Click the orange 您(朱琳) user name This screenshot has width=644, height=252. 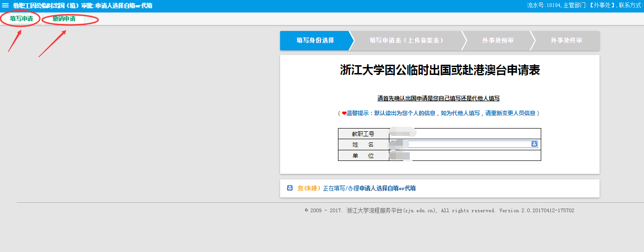(309, 188)
